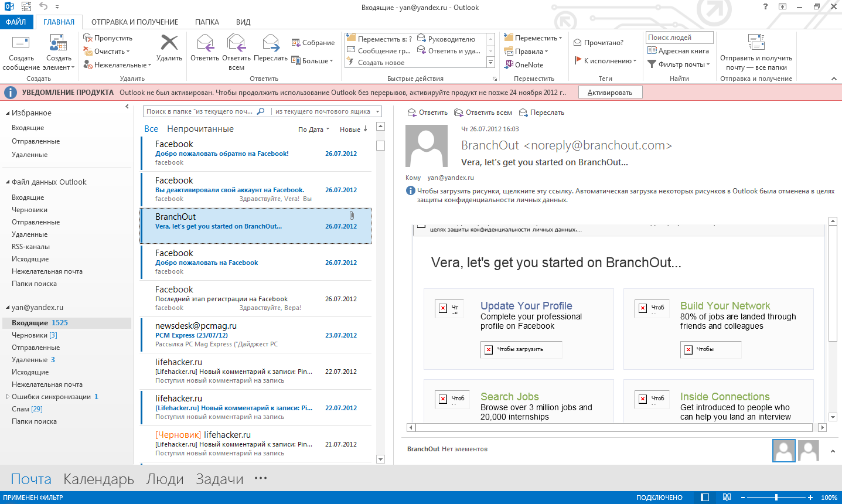
Task: Click the info bar to download pictures
Action: coord(621,195)
